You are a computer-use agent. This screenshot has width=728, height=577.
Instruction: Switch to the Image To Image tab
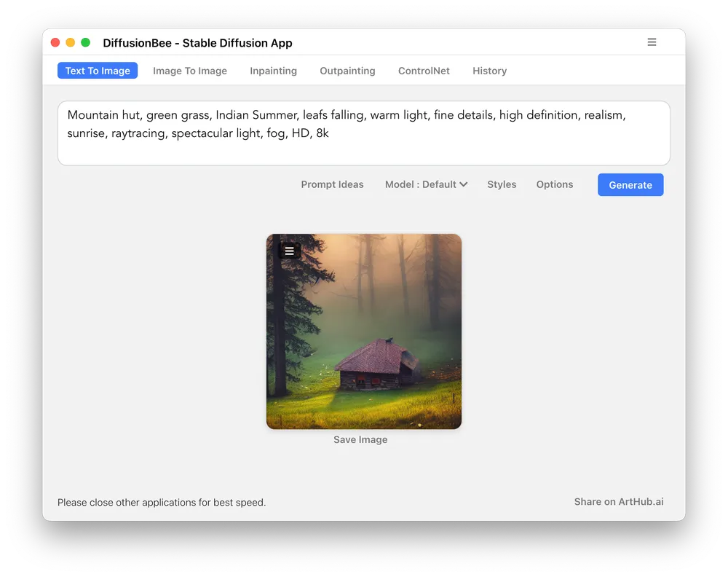pyautogui.click(x=190, y=71)
